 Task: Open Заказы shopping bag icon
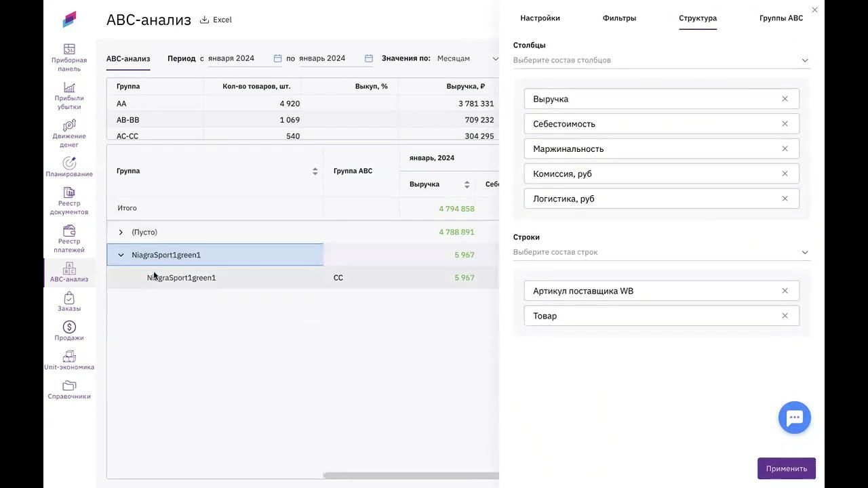[69, 298]
